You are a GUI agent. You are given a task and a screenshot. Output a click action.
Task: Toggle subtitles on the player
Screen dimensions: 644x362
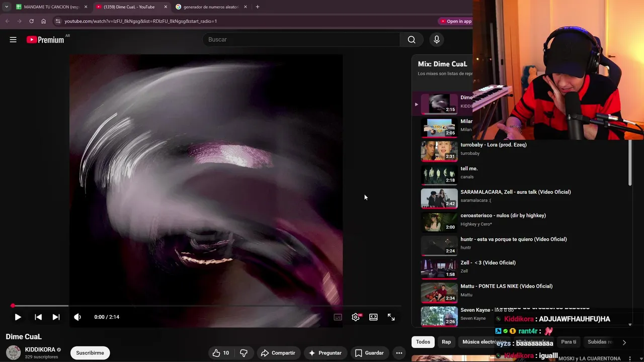click(x=338, y=317)
